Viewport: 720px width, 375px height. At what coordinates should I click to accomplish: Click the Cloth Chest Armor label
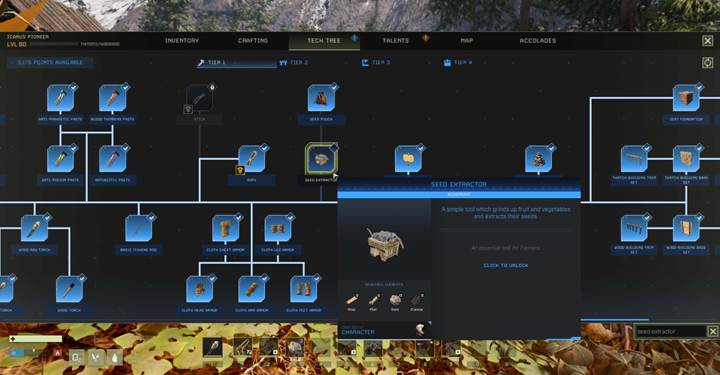pos(225,250)
